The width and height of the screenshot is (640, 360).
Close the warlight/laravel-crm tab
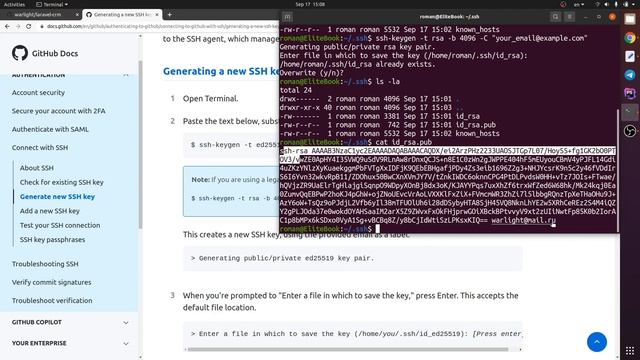tap(77, 15)
